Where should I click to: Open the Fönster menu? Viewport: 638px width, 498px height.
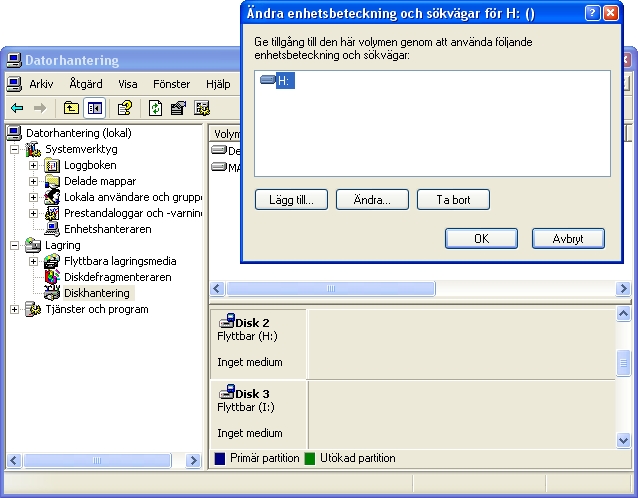pyautogui.click(x=171, y=84)
